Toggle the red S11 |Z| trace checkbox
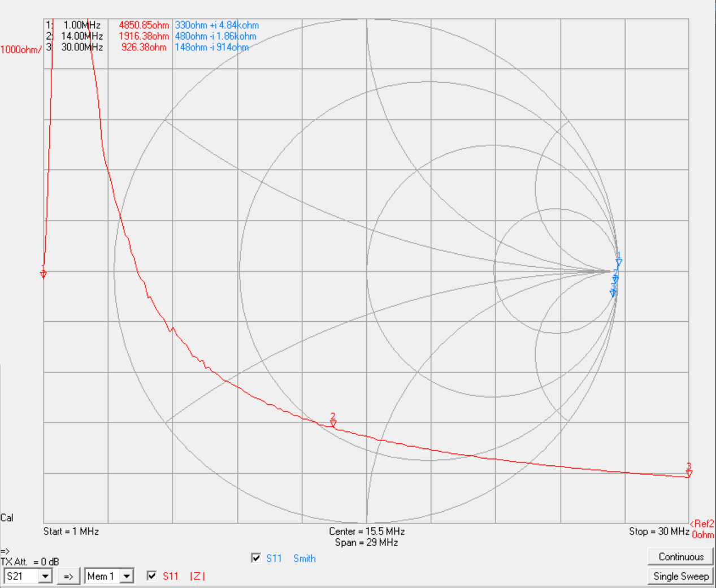This screenshot has width=716, height=588. (x=151, y=576)
